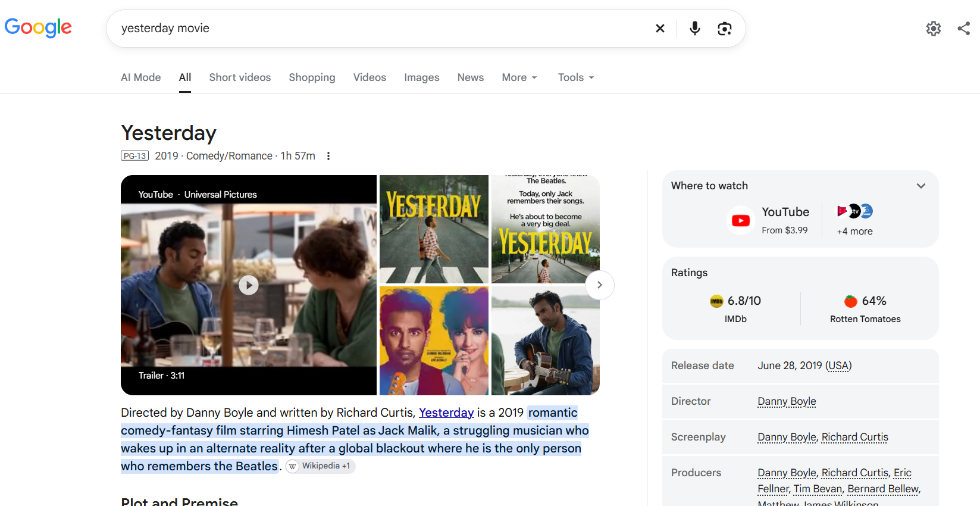
Task: Switch to the News tab
Action: tap(470, 77)
